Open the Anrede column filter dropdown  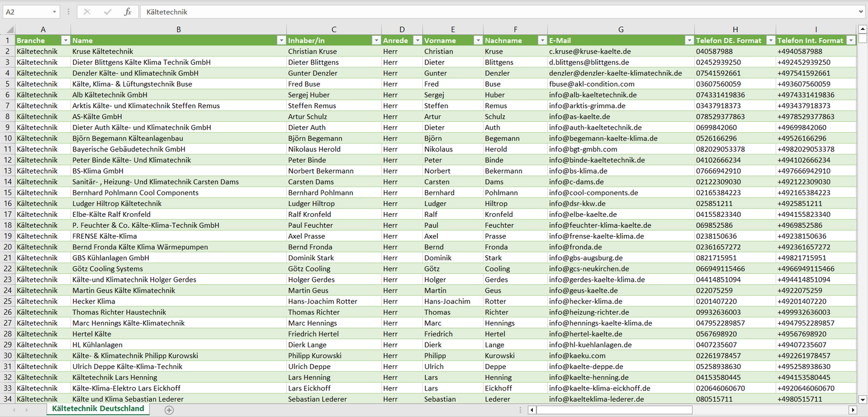[x=416, y=40]
